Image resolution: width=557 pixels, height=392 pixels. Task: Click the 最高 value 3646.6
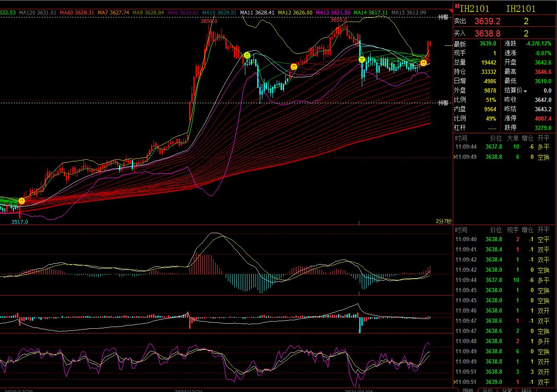(x=543, y=72)
